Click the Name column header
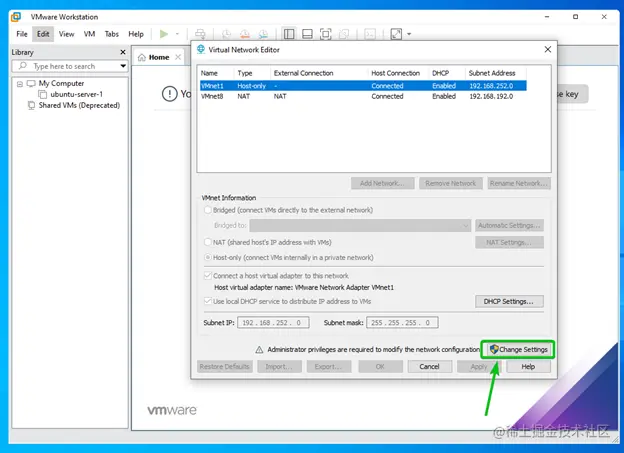 (x=216, y=73)
